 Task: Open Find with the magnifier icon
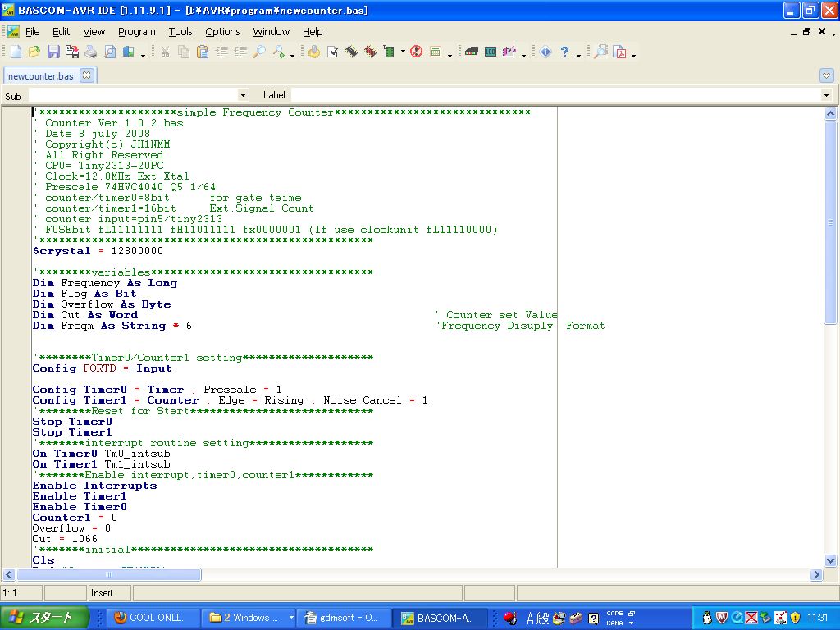click(x=259, y=52)
